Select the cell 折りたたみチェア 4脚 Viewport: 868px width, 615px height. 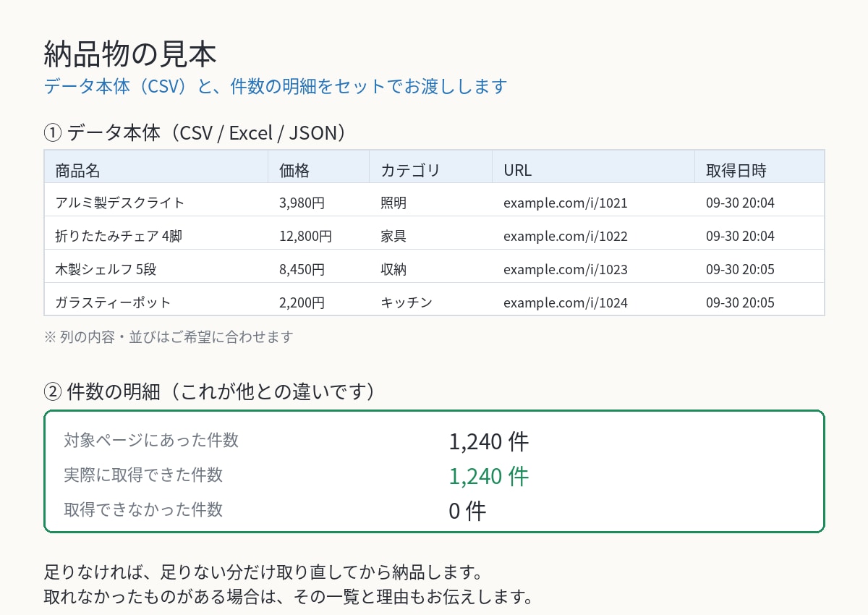(119, 236)
